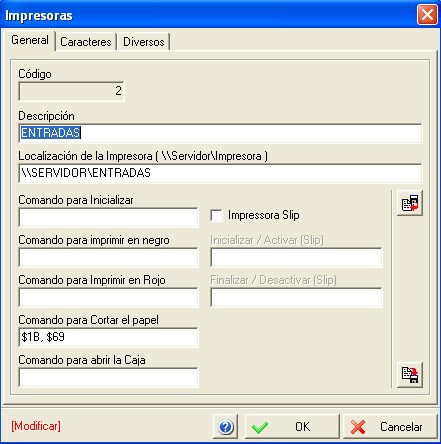
Task: Click the Comando para abrir la Caja field
Action: click(x=108, y=377)
